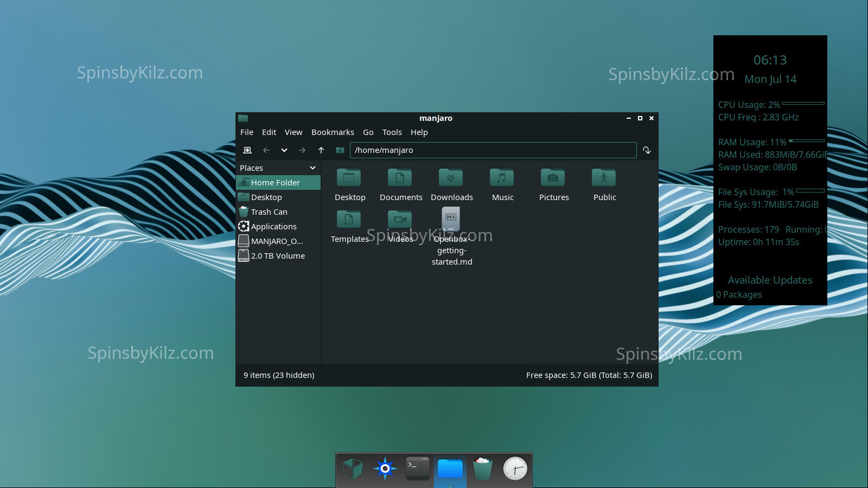Viewport: 868px width, 488px height.
Task: Open Applications in the sidebar
Action: [278, 227]
